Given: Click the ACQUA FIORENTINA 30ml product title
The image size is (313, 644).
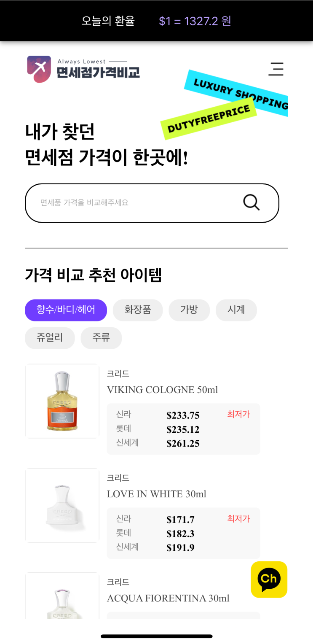Looking at the screenshot, I should 168,598.
